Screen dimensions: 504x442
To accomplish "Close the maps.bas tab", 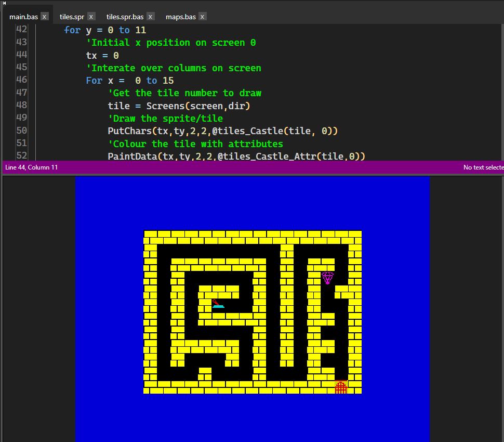I will click(202, 17).
